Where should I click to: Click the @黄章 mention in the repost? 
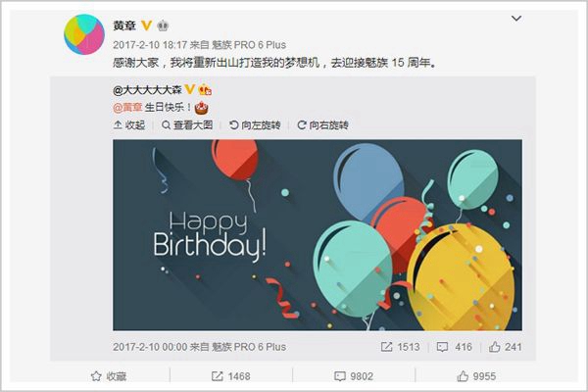pos(127,108)
